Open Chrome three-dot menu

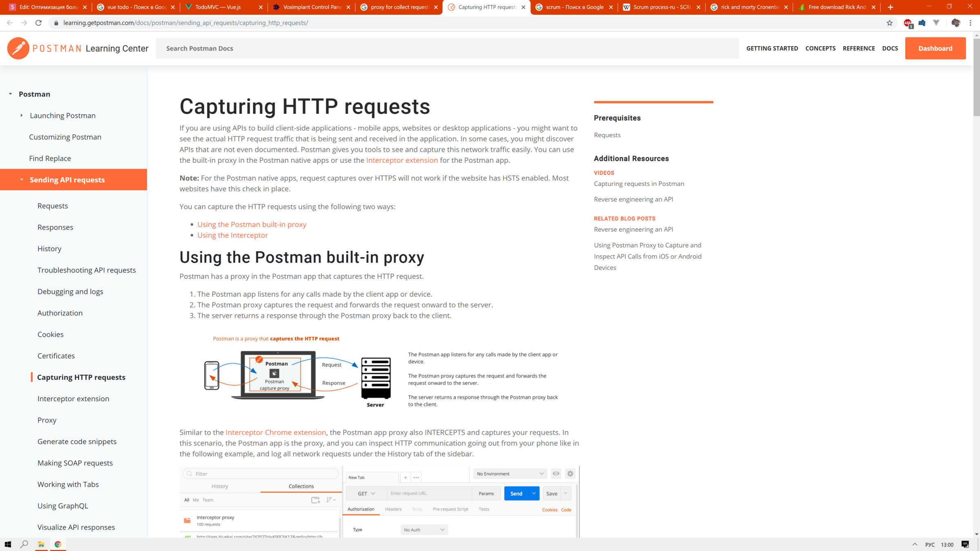pyautogui.click(x=971, y=23)
